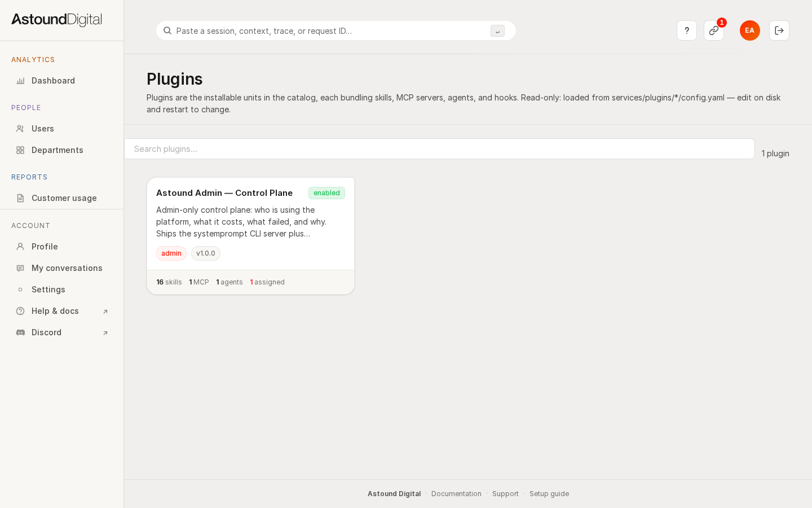Viewport: 812px width, 508px height.
Task: Click the Customer usage document icon
Action: tap(20, 198)
